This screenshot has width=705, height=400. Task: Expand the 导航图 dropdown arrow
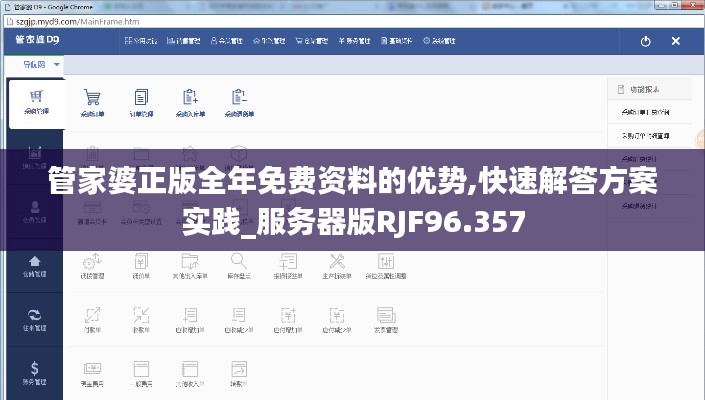(x=57, y=65)
